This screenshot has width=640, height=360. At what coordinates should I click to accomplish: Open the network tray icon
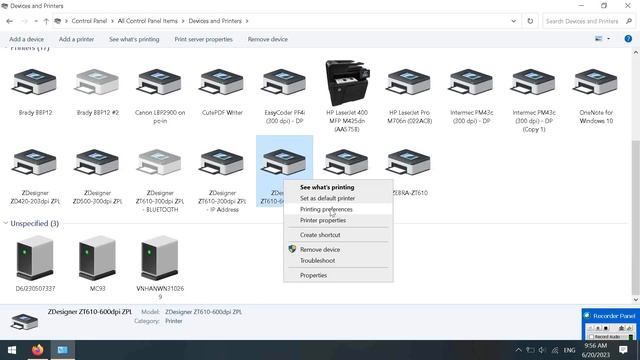pos(555,350)
